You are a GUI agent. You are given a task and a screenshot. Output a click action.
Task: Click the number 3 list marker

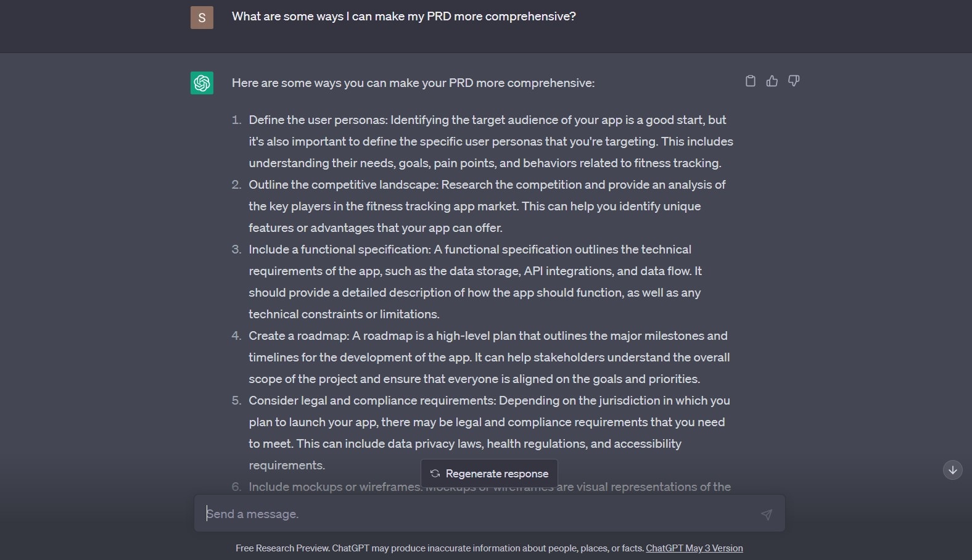[x=236, y=250]
